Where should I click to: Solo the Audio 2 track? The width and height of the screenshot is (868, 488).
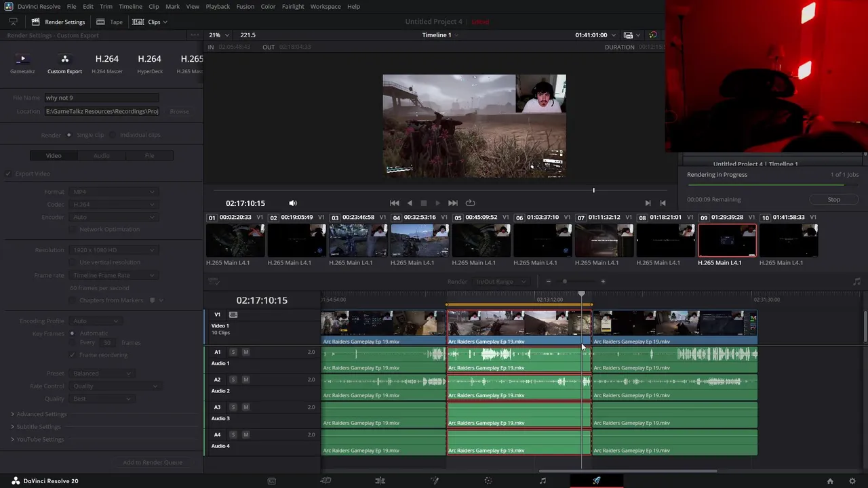[x=233, y=380]
